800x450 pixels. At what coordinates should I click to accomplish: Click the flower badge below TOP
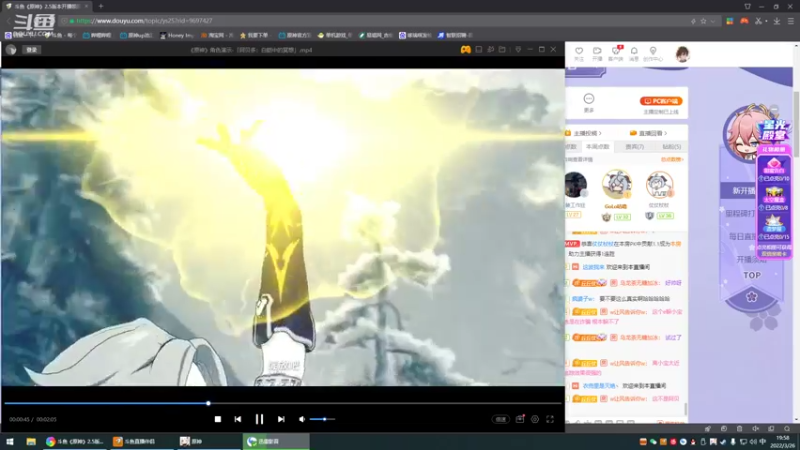click(752, 297)
